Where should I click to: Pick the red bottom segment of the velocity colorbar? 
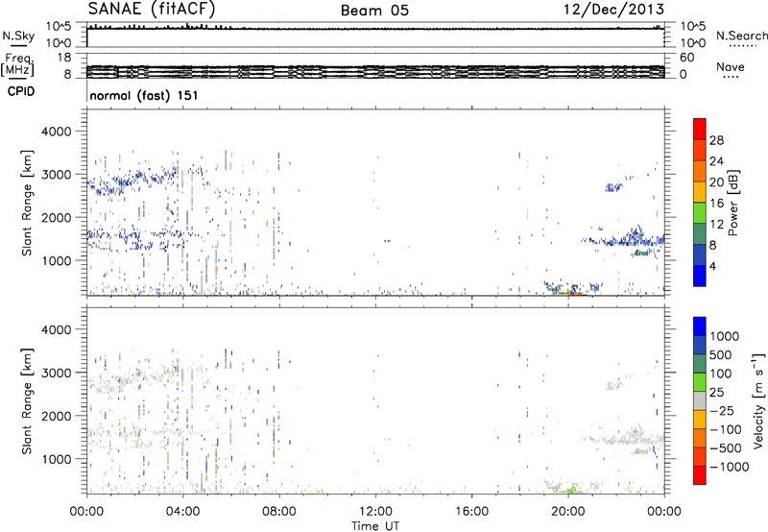click(700, 475)
